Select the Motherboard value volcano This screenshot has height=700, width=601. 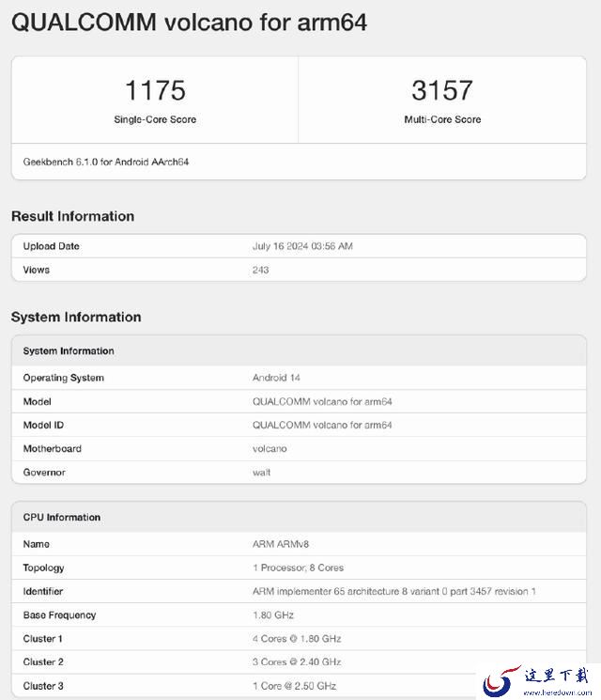coord(270,449)
